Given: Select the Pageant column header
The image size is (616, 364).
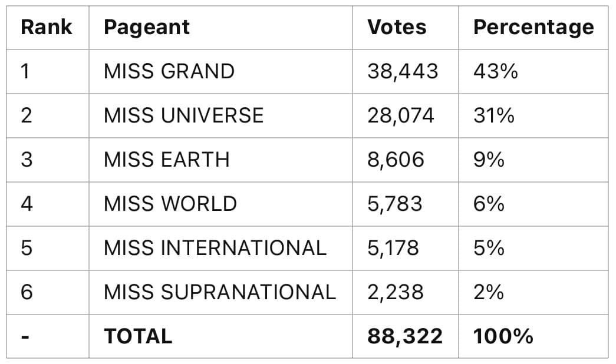Looking at the screenshot, I should tap(147, 28).
